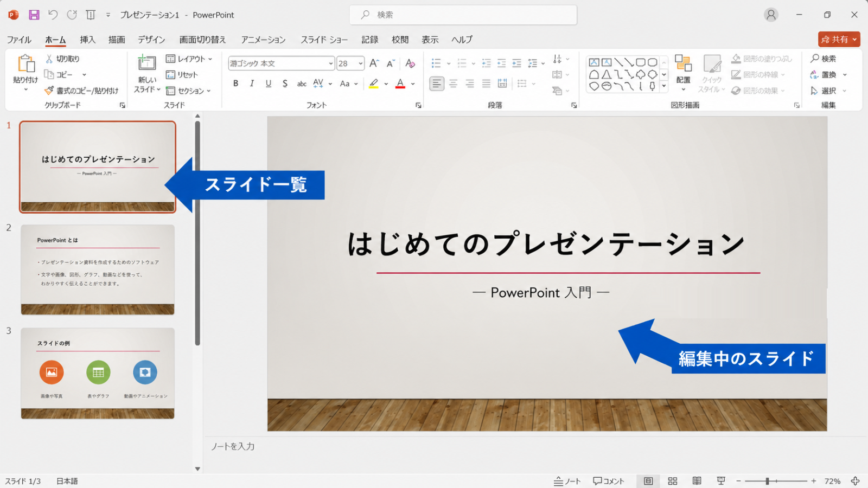This screenshot has width=868, height=488.
Task: Open the Customize Quick Access Toolbar dropdown
Action: tap(108, 15)
